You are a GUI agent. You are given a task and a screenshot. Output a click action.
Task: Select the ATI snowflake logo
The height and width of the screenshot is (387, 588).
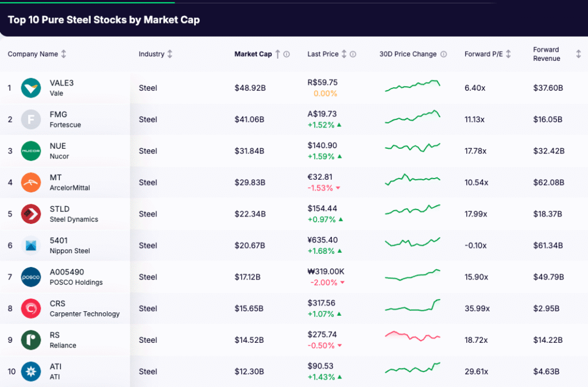31,371
